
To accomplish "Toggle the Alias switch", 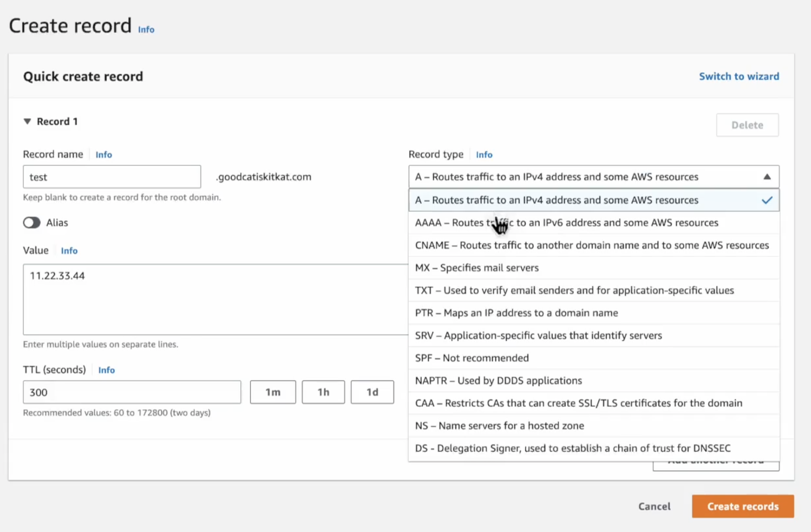I will [32, 222].
